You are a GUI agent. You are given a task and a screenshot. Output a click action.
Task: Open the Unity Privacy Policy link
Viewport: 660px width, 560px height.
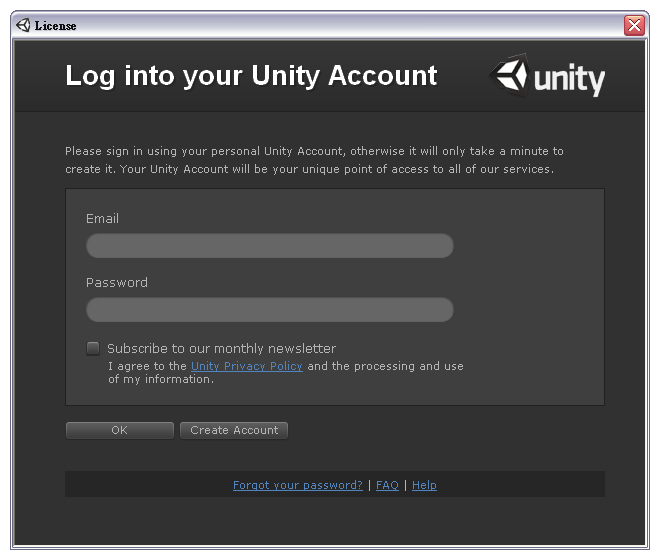click(x=247, y=366)
